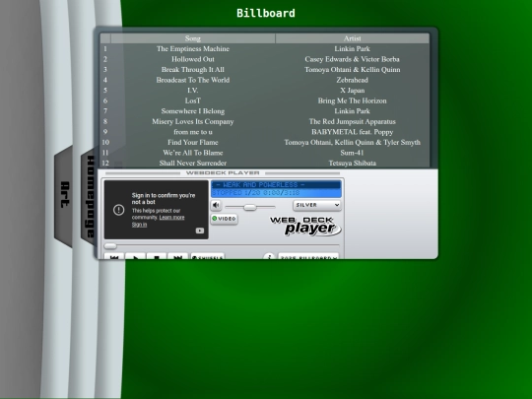Click the track seek slider handle

click(110, 246)
